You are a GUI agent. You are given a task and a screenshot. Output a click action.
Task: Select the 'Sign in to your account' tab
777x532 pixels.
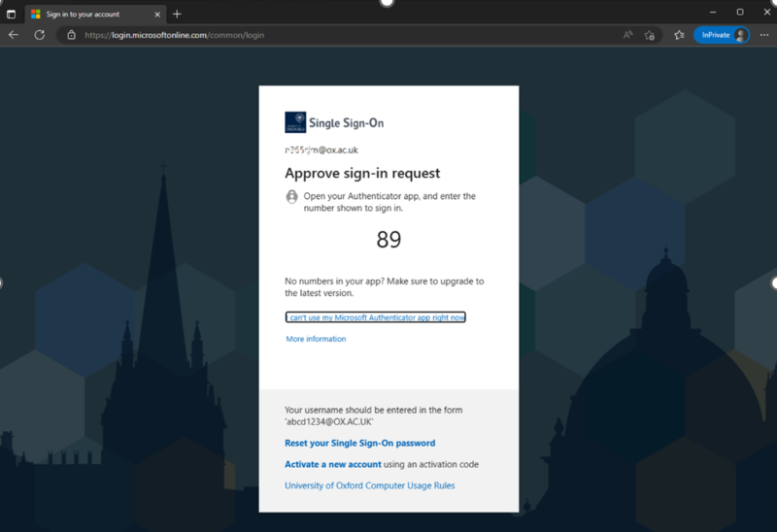pos(87,14)
